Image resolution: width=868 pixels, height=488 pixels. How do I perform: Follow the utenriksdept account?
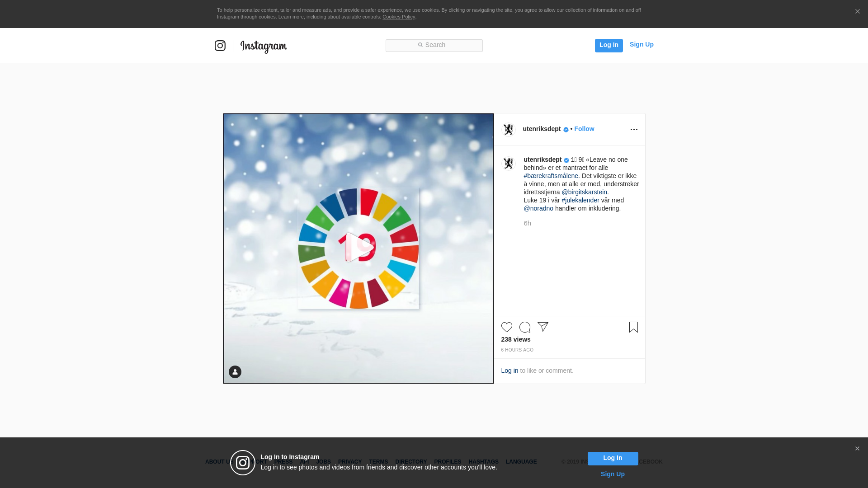(x=584, y=129)
